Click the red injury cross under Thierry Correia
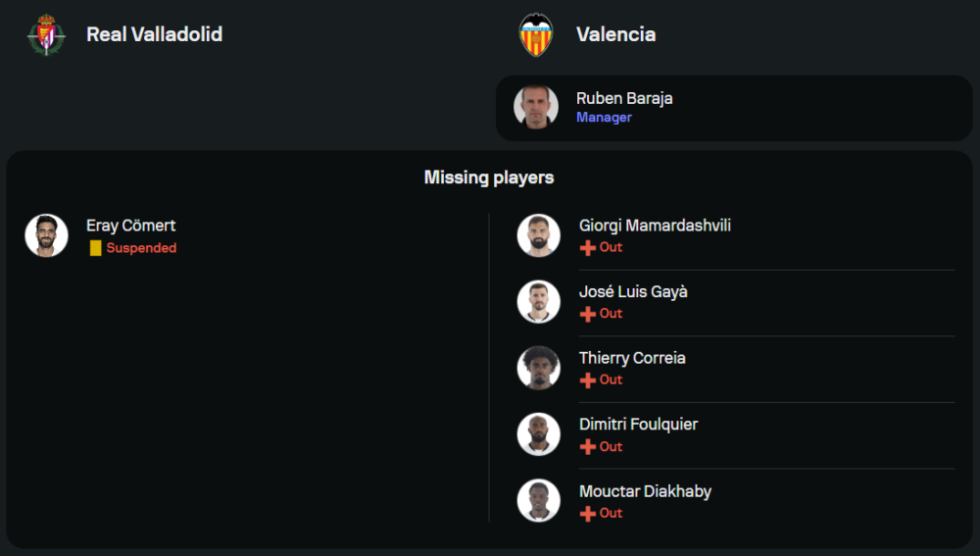 pyautogui.click(x=588, y=380)
